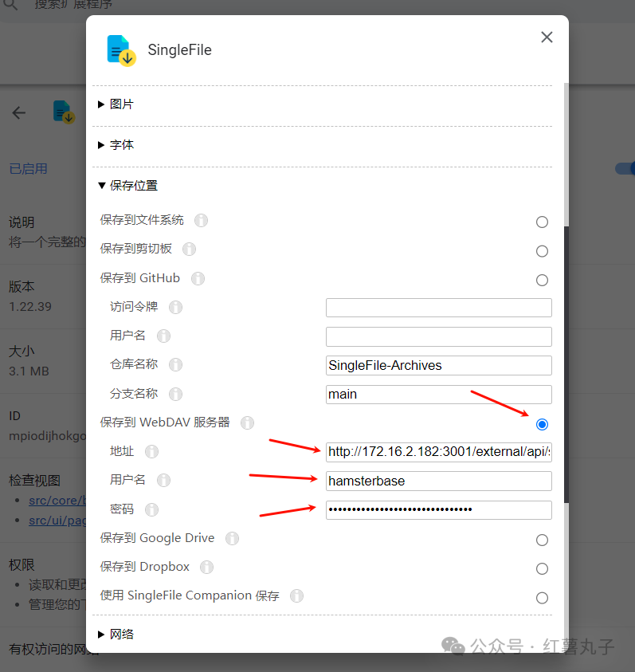Click the 保存到 GitHub label
The image size is (635, 672).
pos(140,278)
